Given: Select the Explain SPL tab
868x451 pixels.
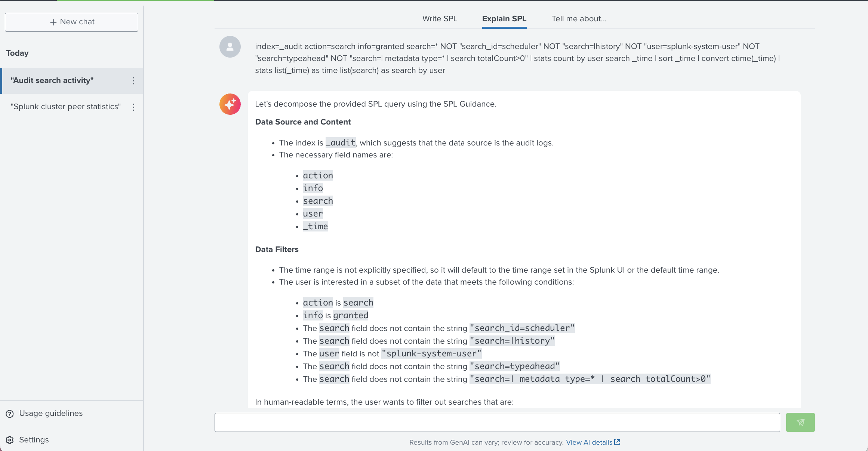Looking at the screenshot, I should point(504,19).
